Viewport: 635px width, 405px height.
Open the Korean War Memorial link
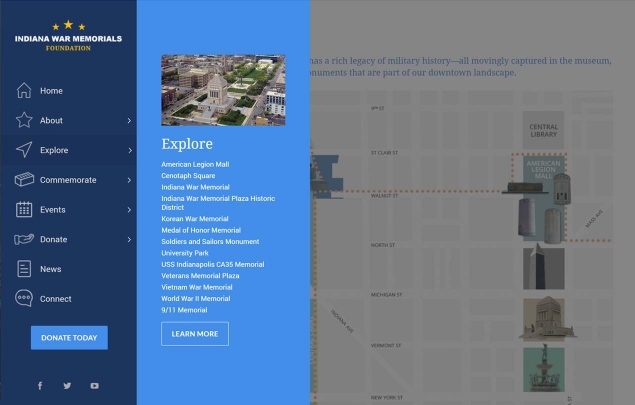195,219
